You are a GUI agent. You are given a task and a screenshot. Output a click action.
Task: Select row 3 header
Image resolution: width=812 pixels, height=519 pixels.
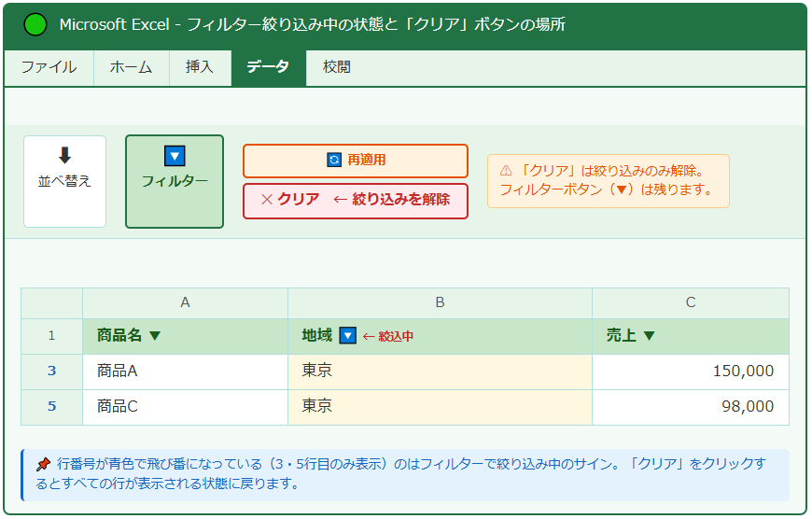(51, 372)
